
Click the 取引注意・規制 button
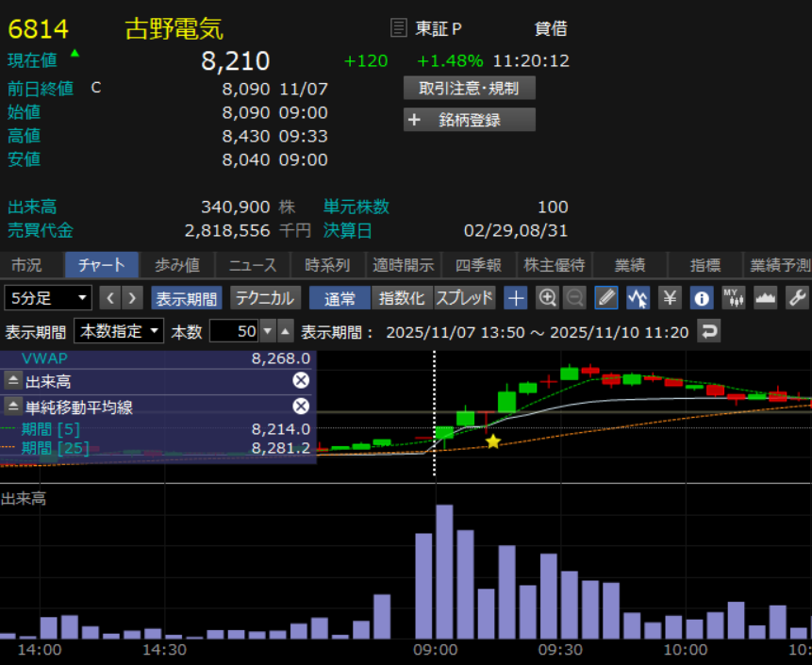point(470,88)
